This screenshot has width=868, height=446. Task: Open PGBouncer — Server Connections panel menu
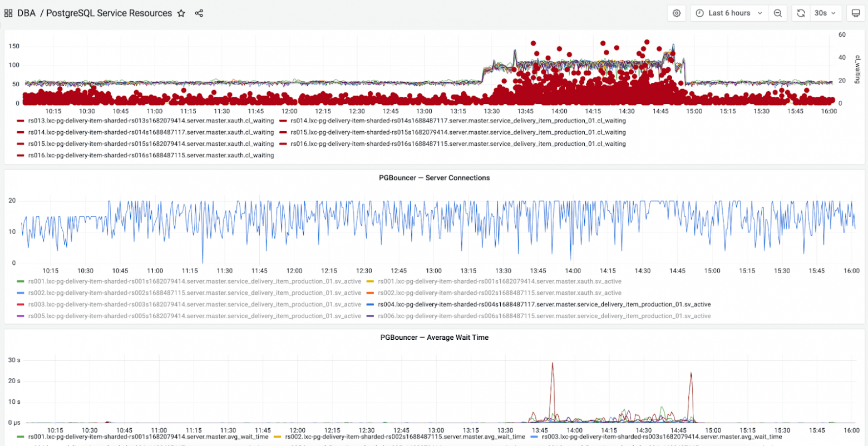[x=434, y=178]
